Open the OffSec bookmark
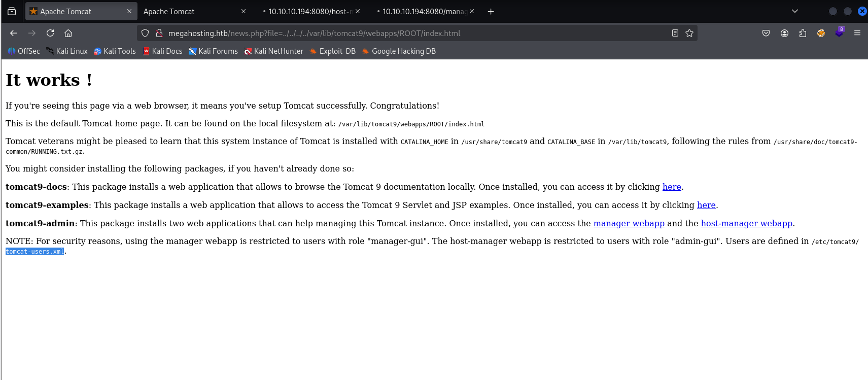This screenshot has width=868, height=380. coord(24,51)
